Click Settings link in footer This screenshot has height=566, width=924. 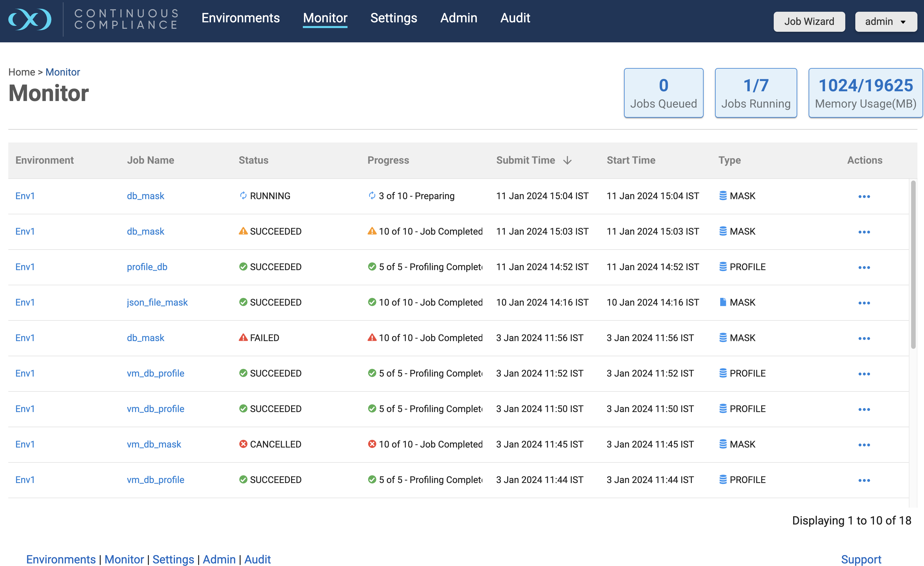point(173,559)
